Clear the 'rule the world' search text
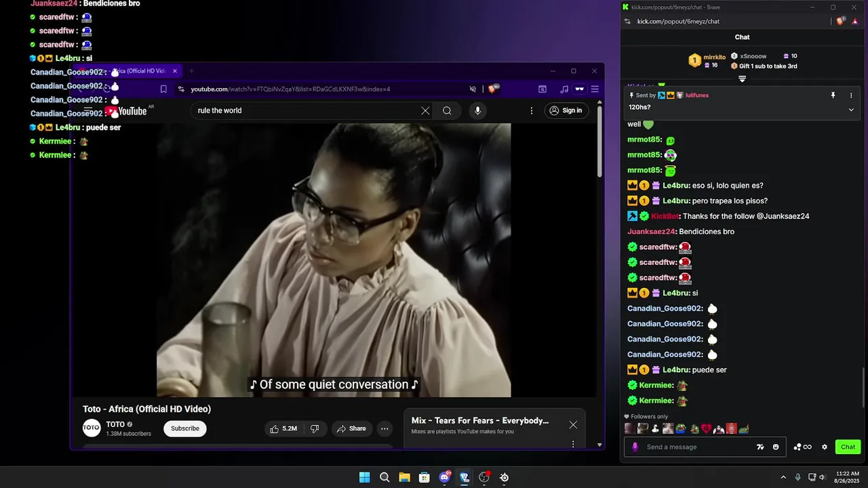The image size is (868, 488). (425, 110)
